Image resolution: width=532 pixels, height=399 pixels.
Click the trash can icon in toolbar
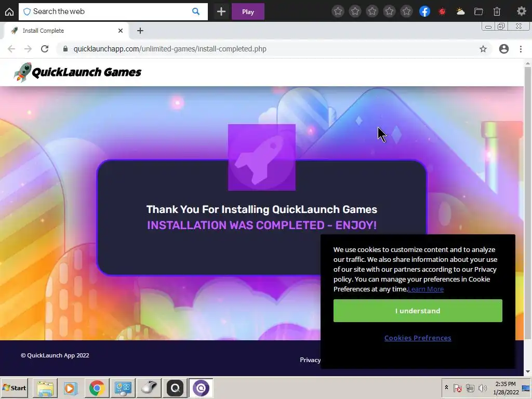pos(497,11)
